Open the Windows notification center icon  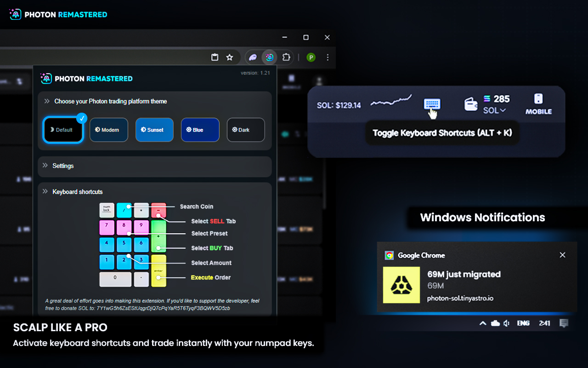pyautogui.click(x=564, y=323)
